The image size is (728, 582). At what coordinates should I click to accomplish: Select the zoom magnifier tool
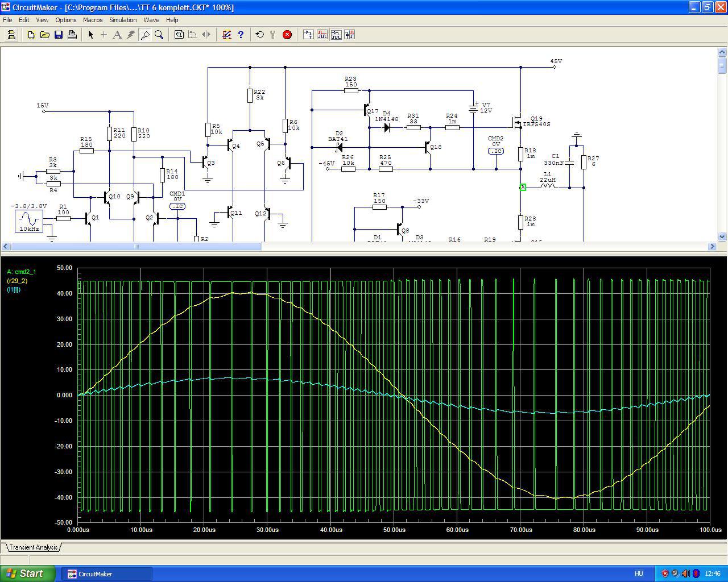point(159,35)
